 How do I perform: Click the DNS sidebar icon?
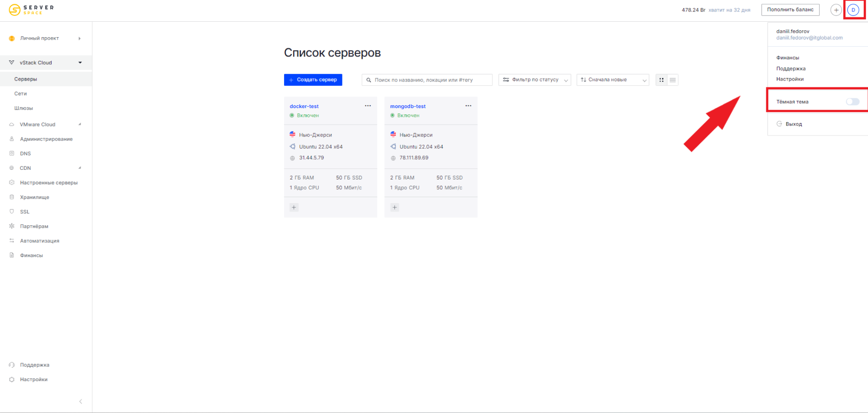point(12,153)
